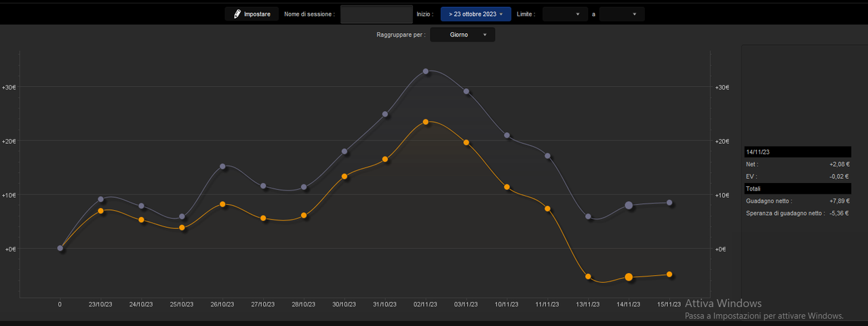Click the orange data point at 15/11/23
Image resolution: width=868 pixels, height=326 pixels.
pyautogui.click(x=669, y=274)
